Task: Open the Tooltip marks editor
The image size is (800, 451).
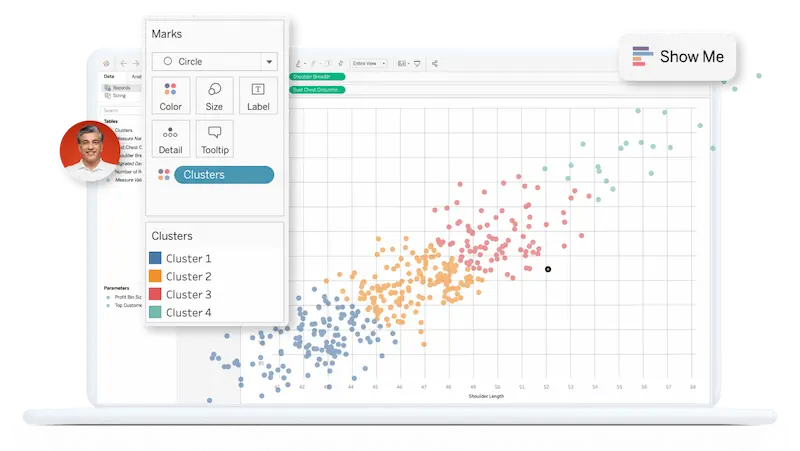Action: click(x=214, y=139)
